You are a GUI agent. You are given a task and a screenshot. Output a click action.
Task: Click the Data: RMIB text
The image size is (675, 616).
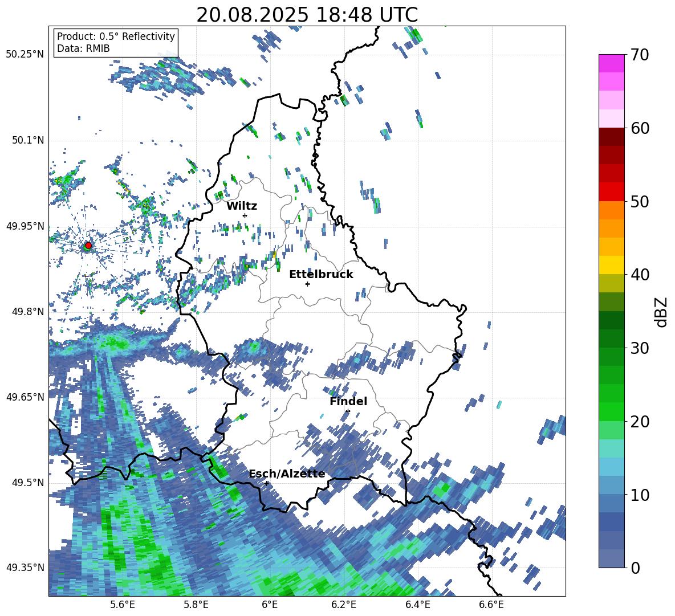point(83,48)
